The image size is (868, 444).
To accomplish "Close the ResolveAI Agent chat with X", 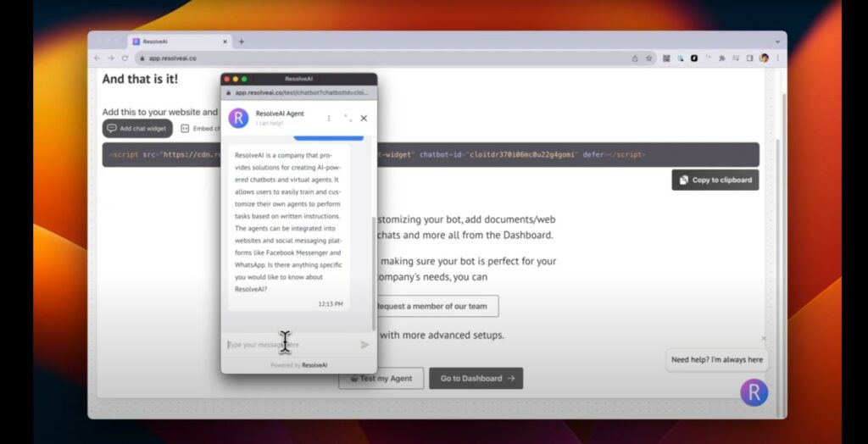I will tap(364, 118).
